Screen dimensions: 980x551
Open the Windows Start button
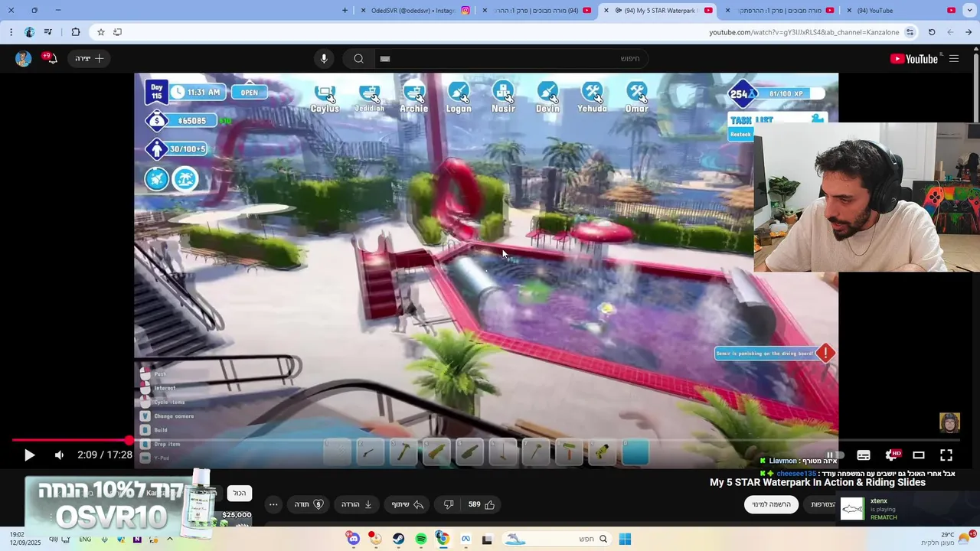[x=625, y=540]
